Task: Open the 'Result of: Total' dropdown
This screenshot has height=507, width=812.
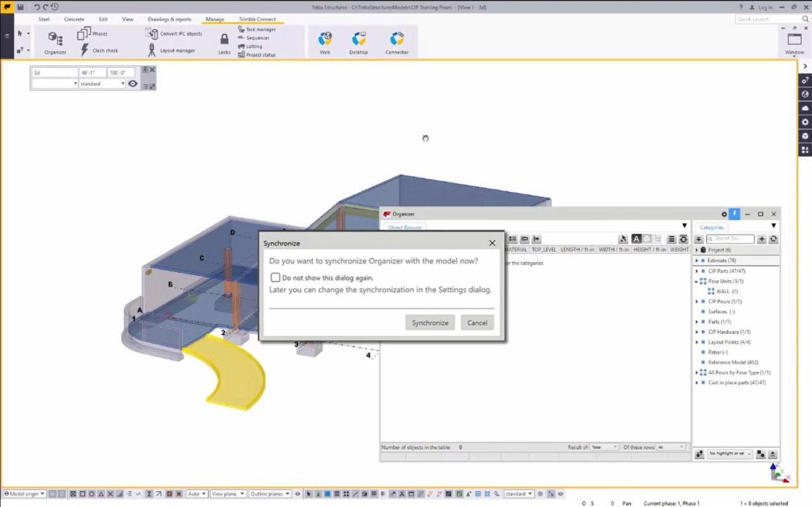Action: (x=604, y=447)
